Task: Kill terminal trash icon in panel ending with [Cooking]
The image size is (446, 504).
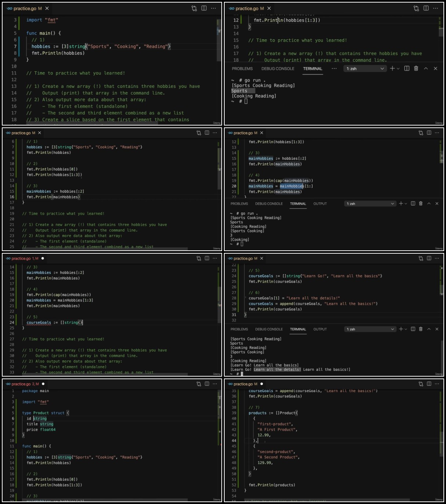Action: pyautogui.click(x=421, y=203)
